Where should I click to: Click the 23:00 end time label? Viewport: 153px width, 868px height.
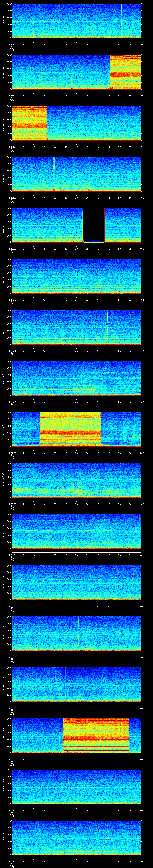click(x=141, y=453)
